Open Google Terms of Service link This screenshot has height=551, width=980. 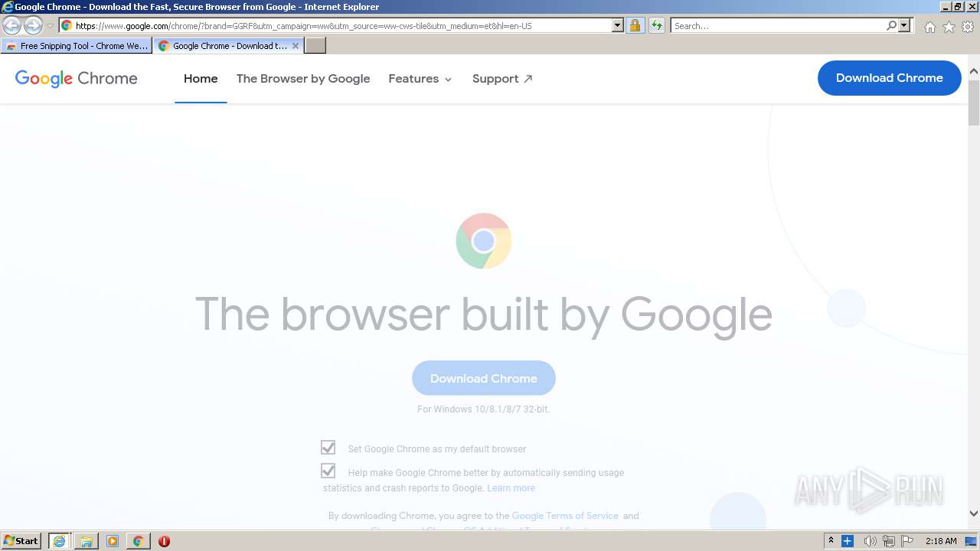[x=565, y=516]
